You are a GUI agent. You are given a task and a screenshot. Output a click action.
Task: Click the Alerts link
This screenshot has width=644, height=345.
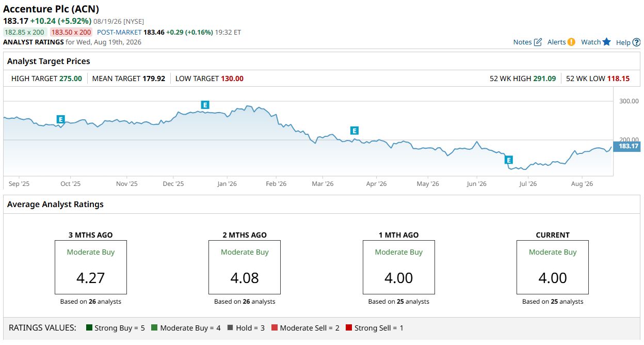click(556, 42)
